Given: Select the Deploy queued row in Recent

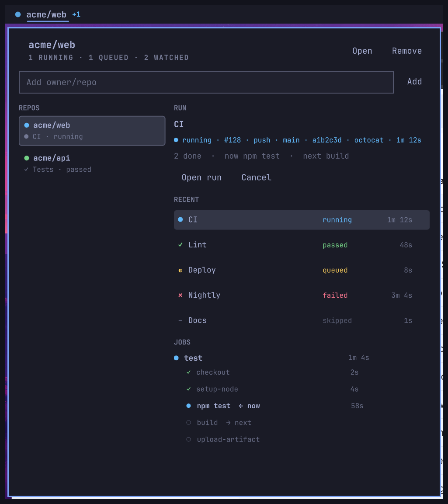Looking at the screenshot, I should pos(302,270).
